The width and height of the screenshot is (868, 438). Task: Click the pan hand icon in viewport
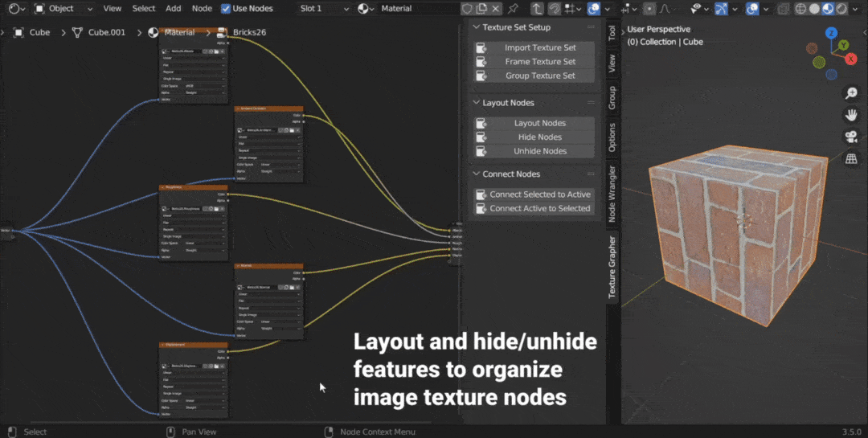pos(851,115)
